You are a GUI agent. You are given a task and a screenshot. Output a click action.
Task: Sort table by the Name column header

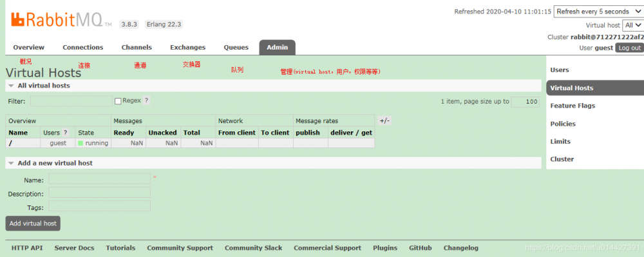[x=18, y=133]
